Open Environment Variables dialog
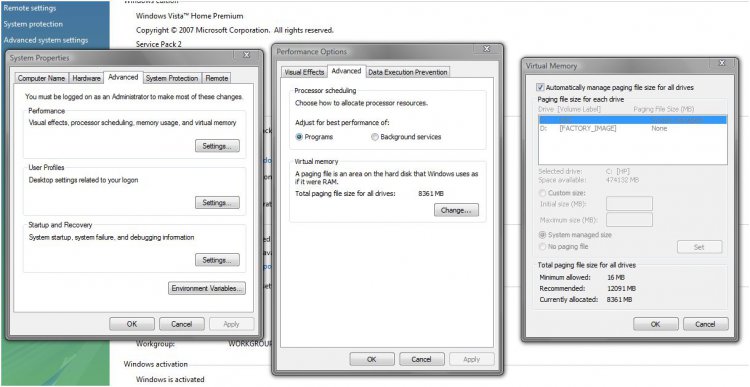This screenshot has width=750, height=387. coord(207,288)
